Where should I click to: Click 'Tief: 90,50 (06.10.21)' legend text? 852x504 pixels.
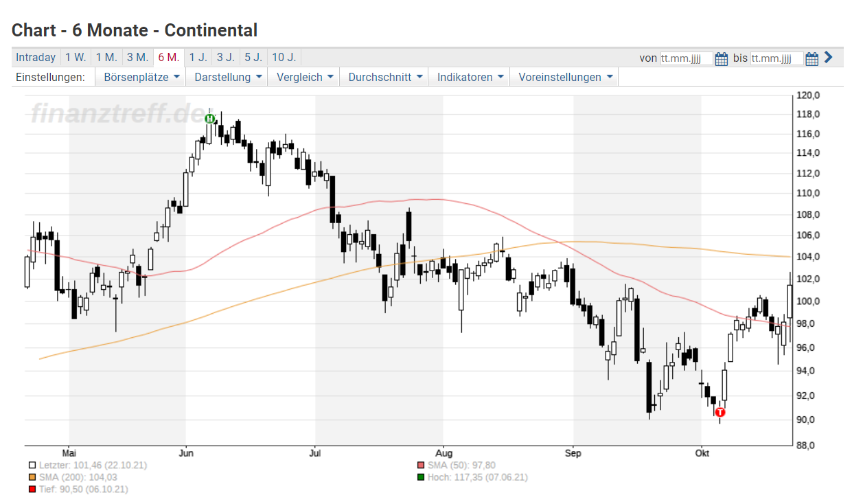click(x=83, y=490)
